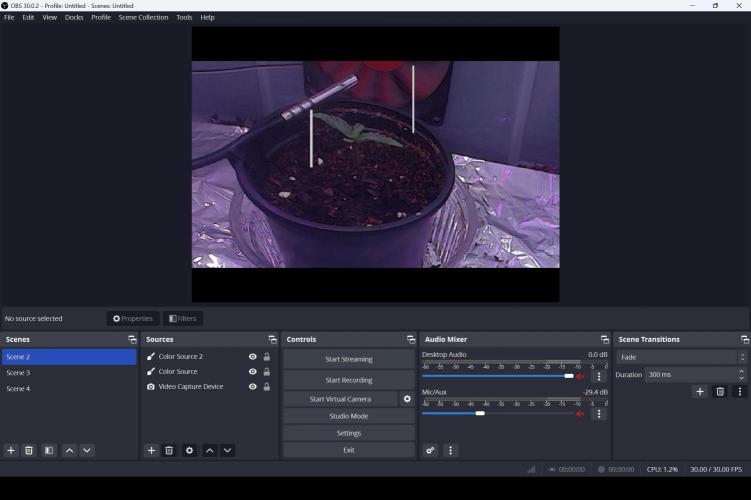Move the source down with the arrow icon
The image size is (751, 500).
[x=228, y=451]
